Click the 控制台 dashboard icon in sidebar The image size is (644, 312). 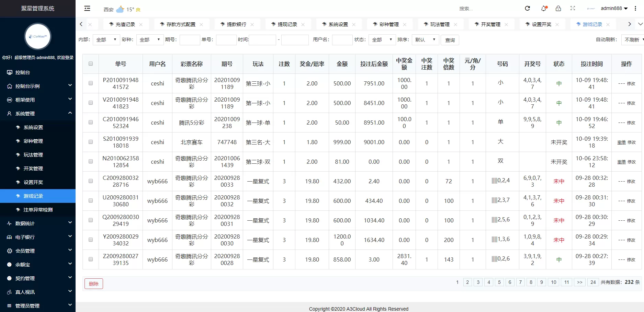(9, 72)
